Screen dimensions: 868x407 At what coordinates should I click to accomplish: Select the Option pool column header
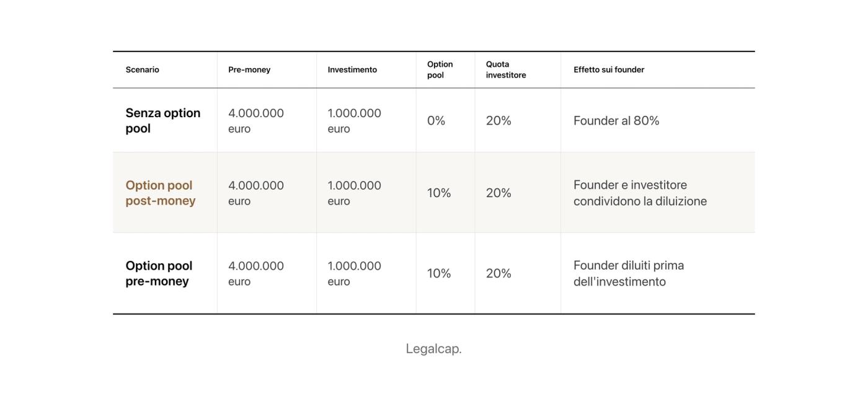pyautogui.click(x=440, y=69)
